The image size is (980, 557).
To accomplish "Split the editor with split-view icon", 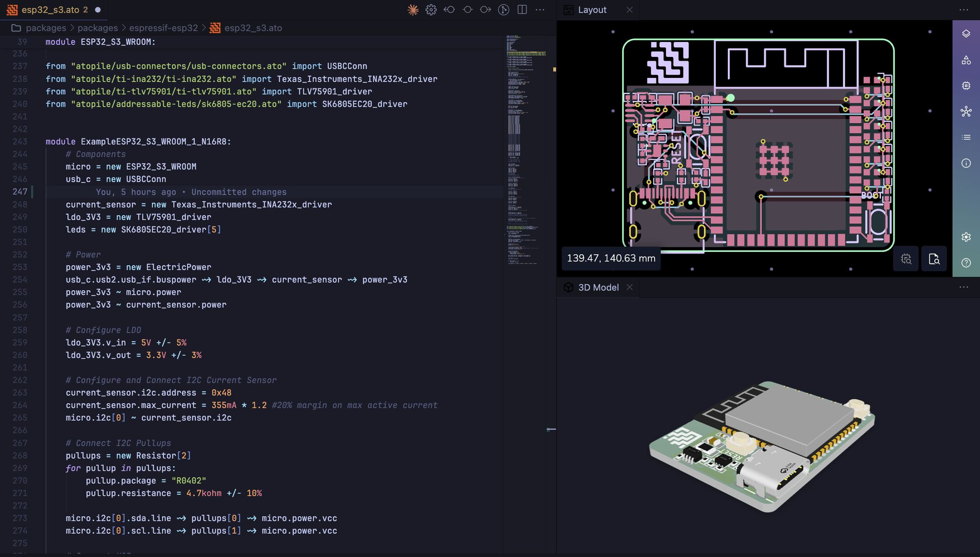I will [x=522, y=10].
